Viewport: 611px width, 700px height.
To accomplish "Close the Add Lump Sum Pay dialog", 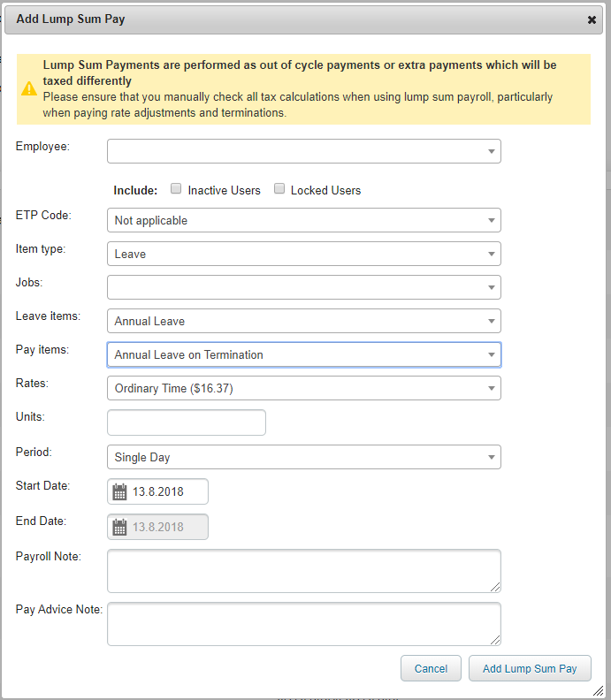I will pos(592,19).
